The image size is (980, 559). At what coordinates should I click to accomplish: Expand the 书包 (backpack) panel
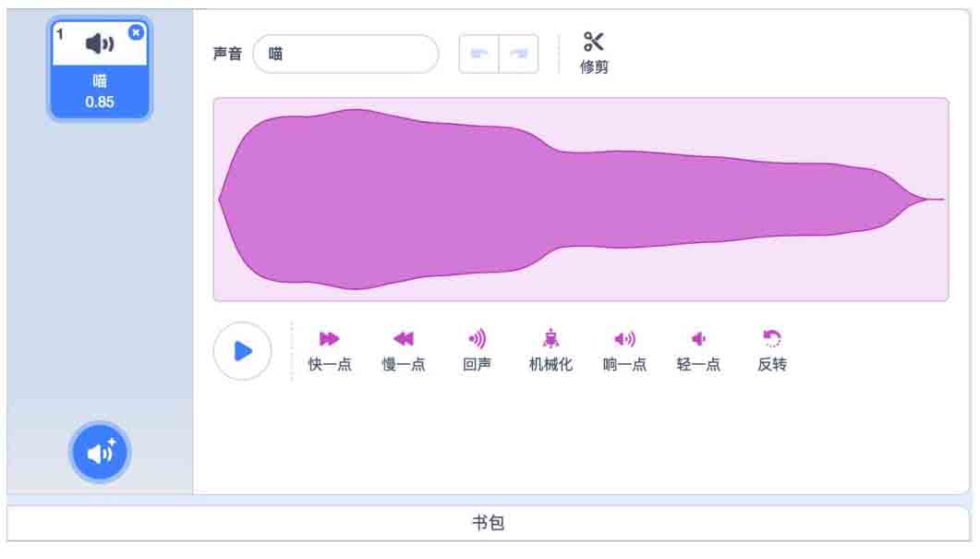click(x=489, y=523)
